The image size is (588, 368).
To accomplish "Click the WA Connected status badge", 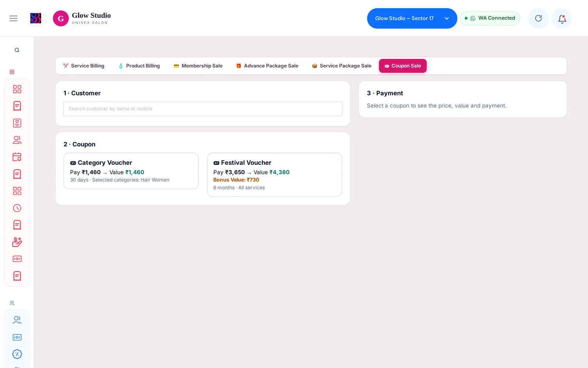I will point(490,18).
